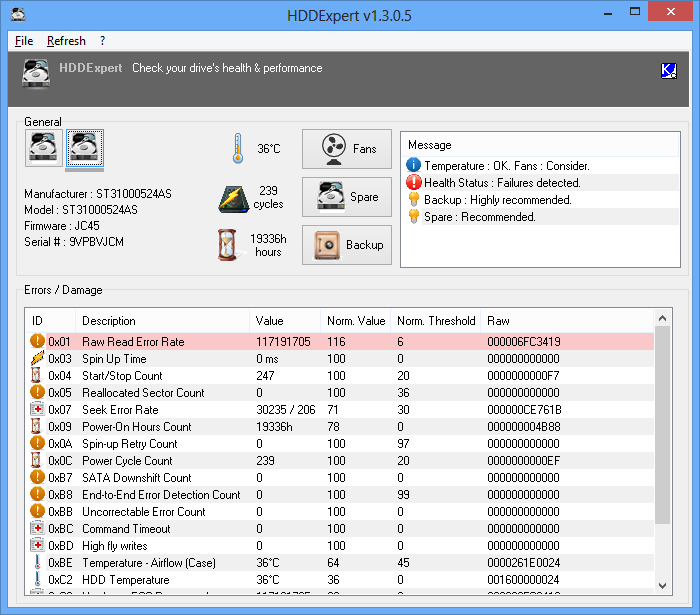Click the raw value 000006FC3419
Viewport: 700px width, 615px height.
pos(524,341)
